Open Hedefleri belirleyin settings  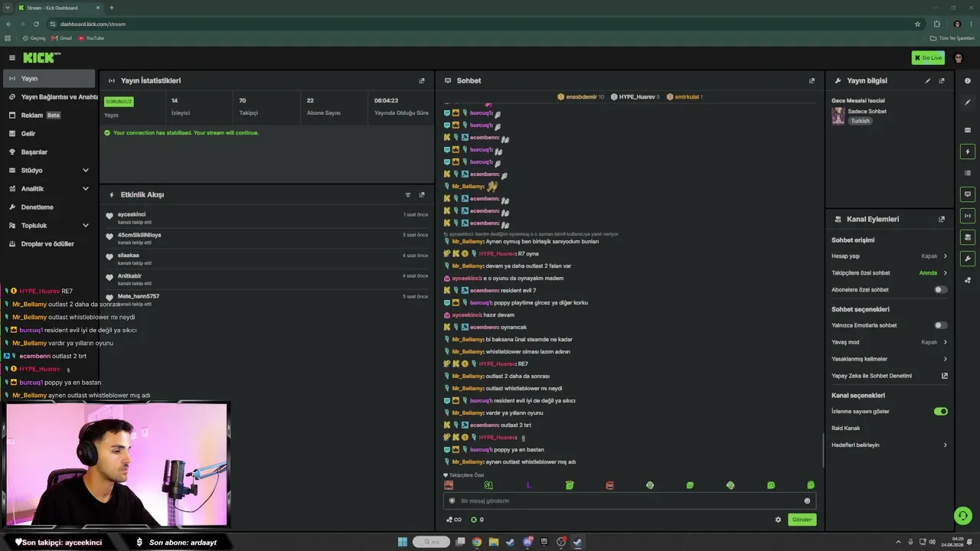click(890, 445)
